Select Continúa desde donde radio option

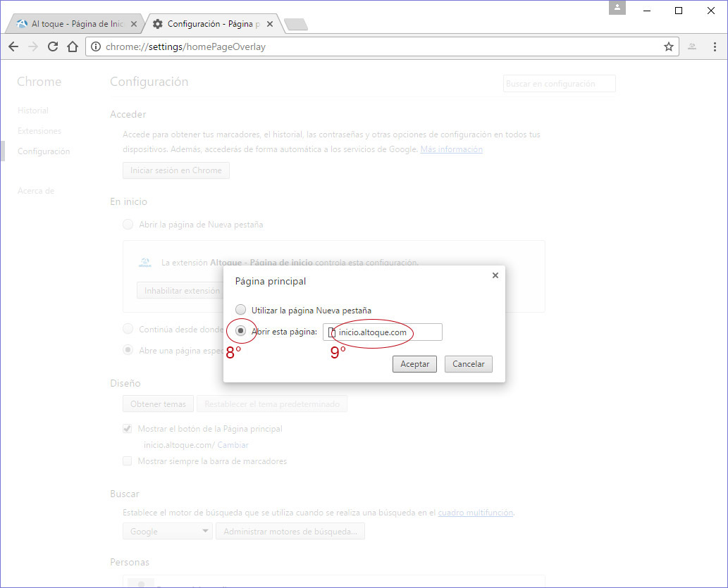[x=128, y=329]
